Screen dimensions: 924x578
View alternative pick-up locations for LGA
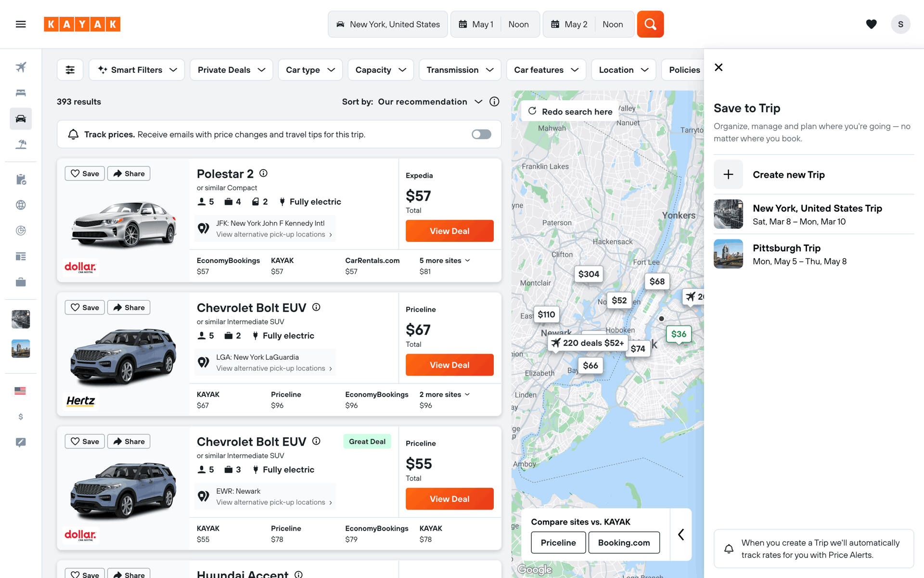[x=274, y=368]
